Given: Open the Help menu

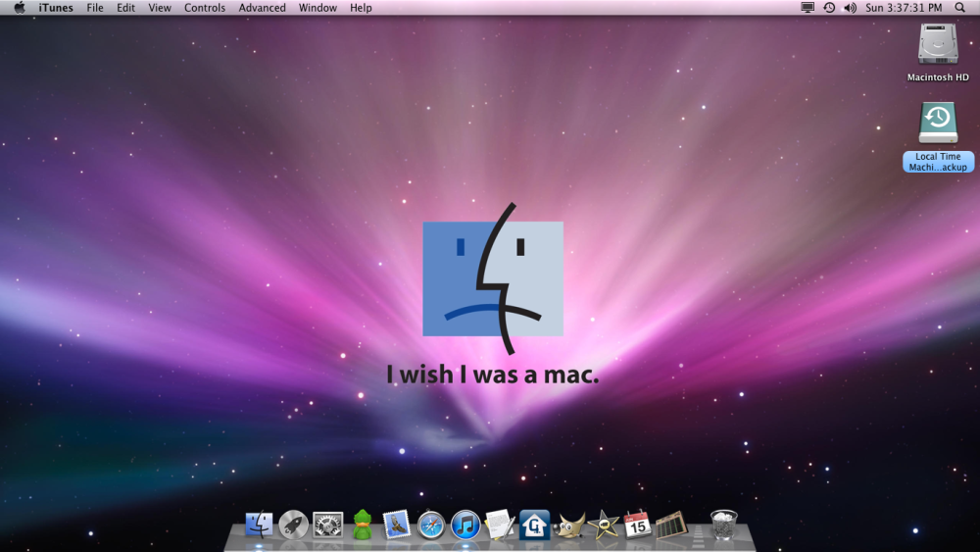Looking at the screenshot, I should pos(361,8).
